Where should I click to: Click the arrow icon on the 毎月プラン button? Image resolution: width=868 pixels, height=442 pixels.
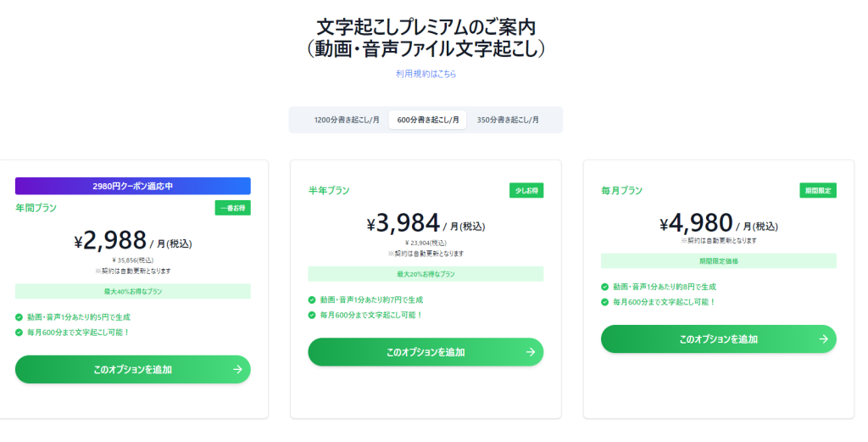click(823, 338)
